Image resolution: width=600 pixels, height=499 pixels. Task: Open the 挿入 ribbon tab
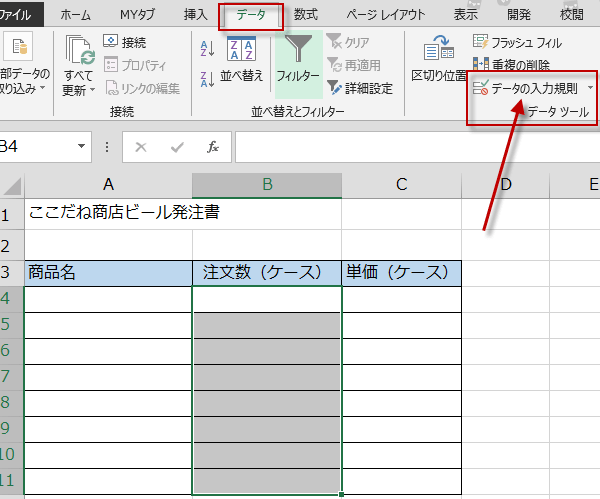pos(196,15)
